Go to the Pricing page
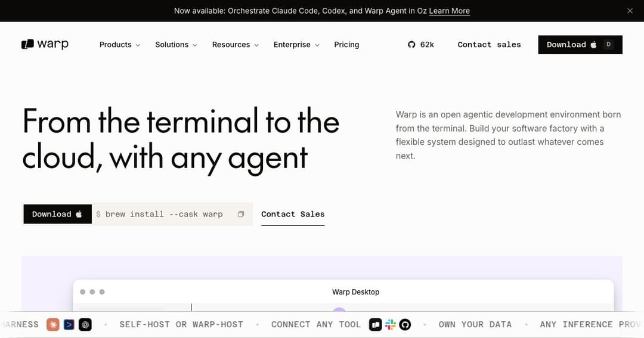 click(346, 44)
